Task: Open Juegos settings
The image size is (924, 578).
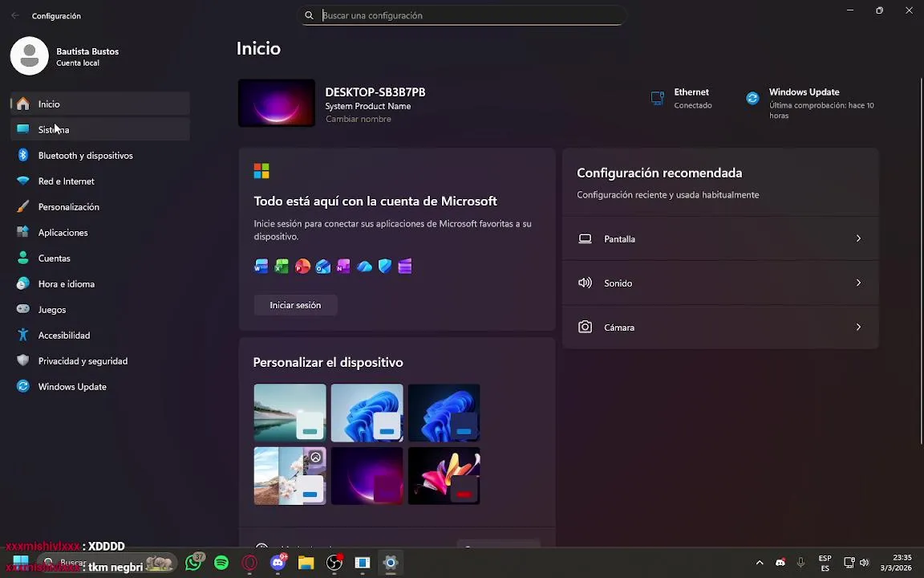Action: pyautogui.click(x=100, y=310)
